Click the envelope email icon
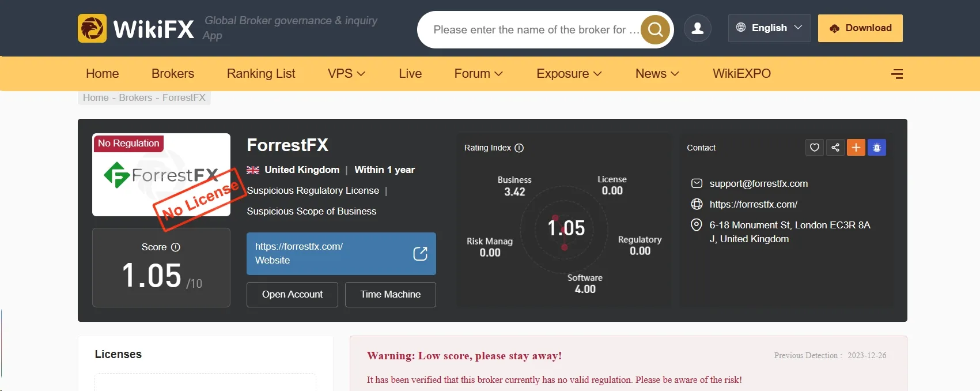The image size is (980, 391). pos(697,183)
